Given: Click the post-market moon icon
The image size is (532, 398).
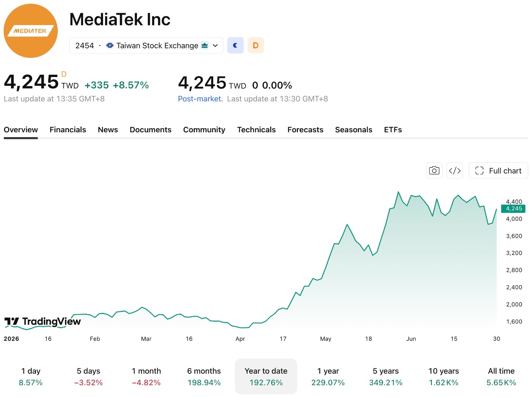Looking at the screenshot, I should pyautogui.click(x=235, y=45).
